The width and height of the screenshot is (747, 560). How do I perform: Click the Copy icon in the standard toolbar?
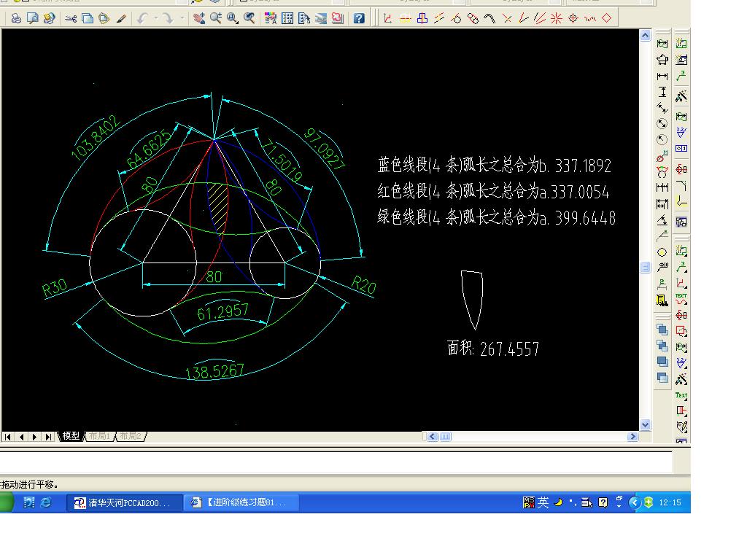pos(88,18)
